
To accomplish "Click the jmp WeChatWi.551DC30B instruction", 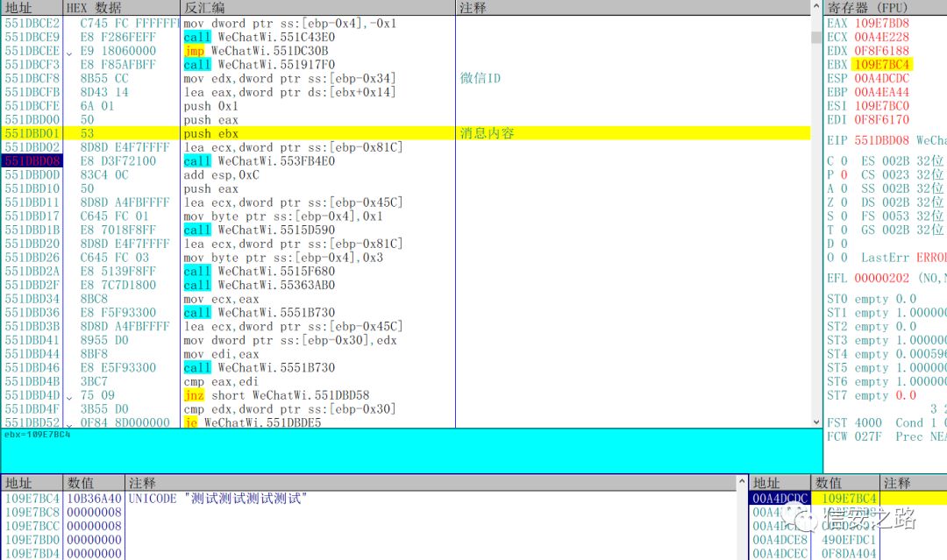I will click(256, 51).
